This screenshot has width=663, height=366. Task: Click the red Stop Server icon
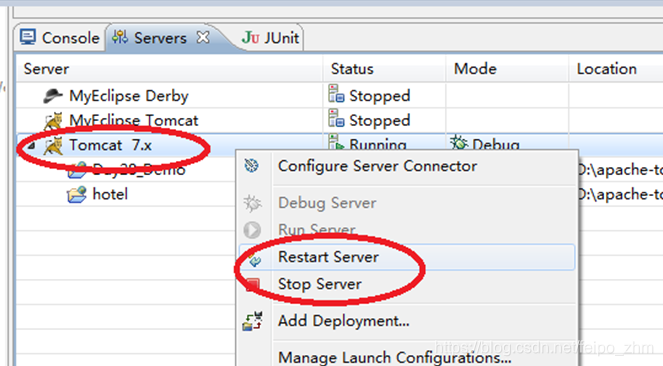click(253, 285)
